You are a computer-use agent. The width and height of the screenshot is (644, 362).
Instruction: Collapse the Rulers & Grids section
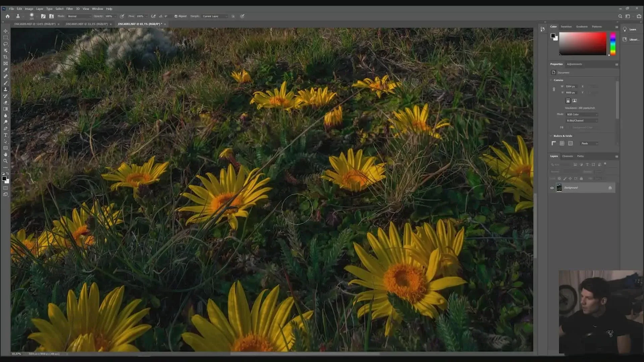tap(551, 136)
